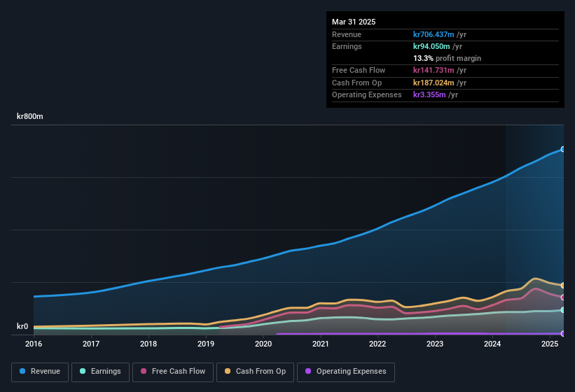Click the kr187.024m cash from op value
Screen dimensions: 575x392
coord(434,83)
